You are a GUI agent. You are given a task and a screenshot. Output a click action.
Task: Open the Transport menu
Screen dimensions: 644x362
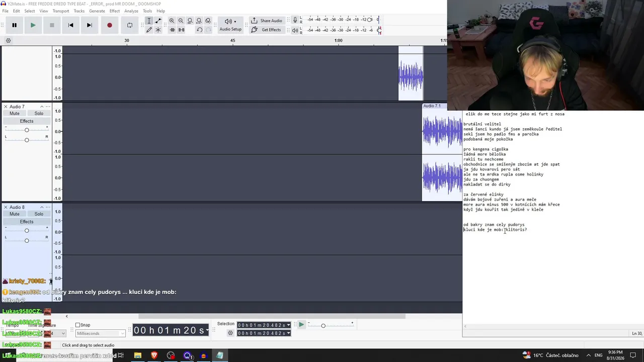click(61, 11)
